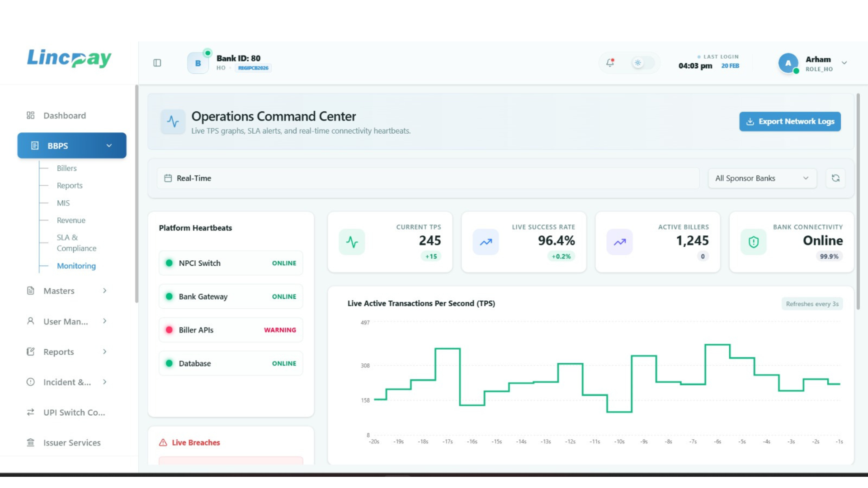Viewport: 868px width, 488px height.
Task: Open the Monitoring link in sidebar
Action: tap(76, 266)
